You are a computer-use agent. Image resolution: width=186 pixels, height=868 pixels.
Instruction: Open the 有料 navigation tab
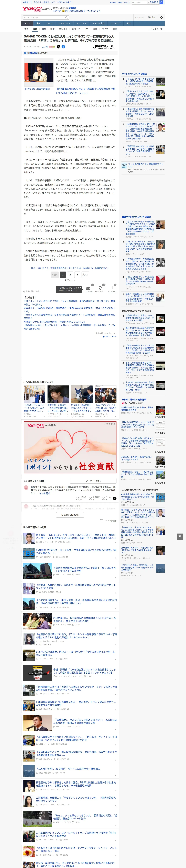coord(129,24)
